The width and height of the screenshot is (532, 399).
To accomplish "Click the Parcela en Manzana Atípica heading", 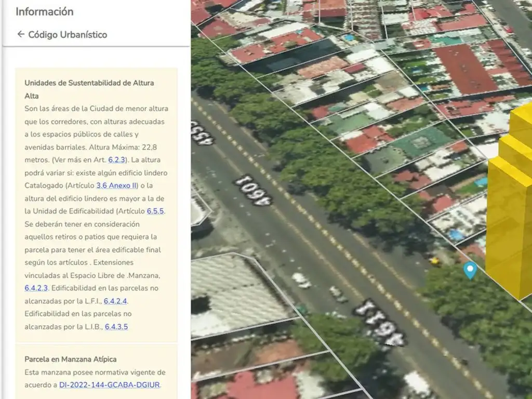I will click(70, 359).
